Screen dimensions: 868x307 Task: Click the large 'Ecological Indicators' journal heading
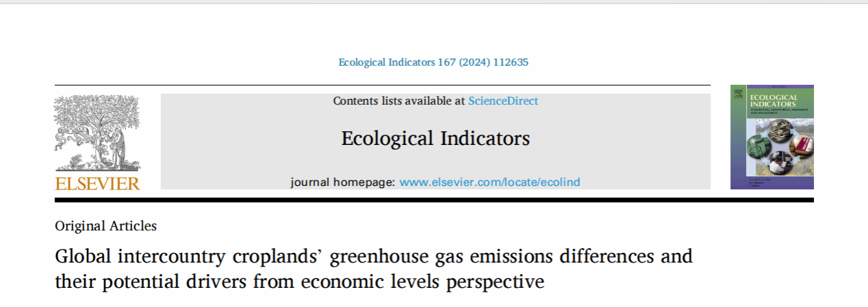[435, 139]
